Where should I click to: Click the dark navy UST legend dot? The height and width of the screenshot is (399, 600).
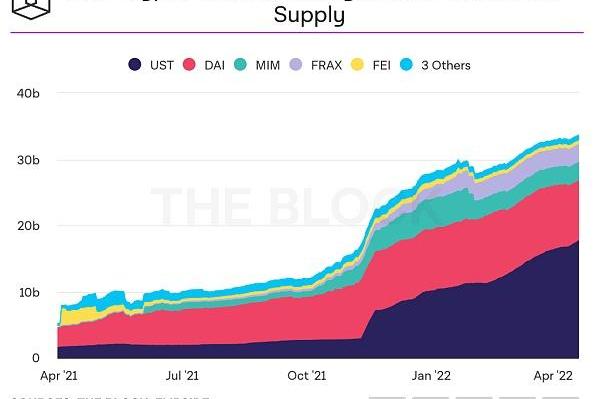coord(135,64)
